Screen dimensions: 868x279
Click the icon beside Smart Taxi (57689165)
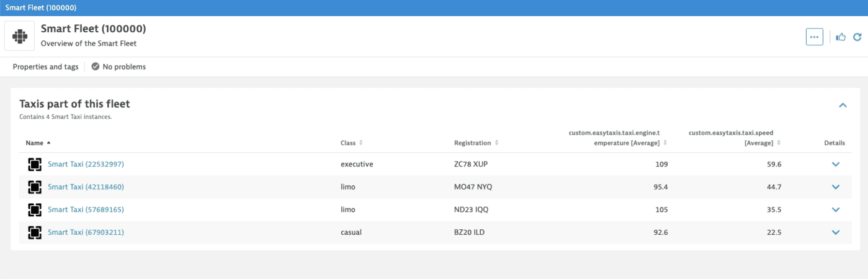click(x=35, y=209)
